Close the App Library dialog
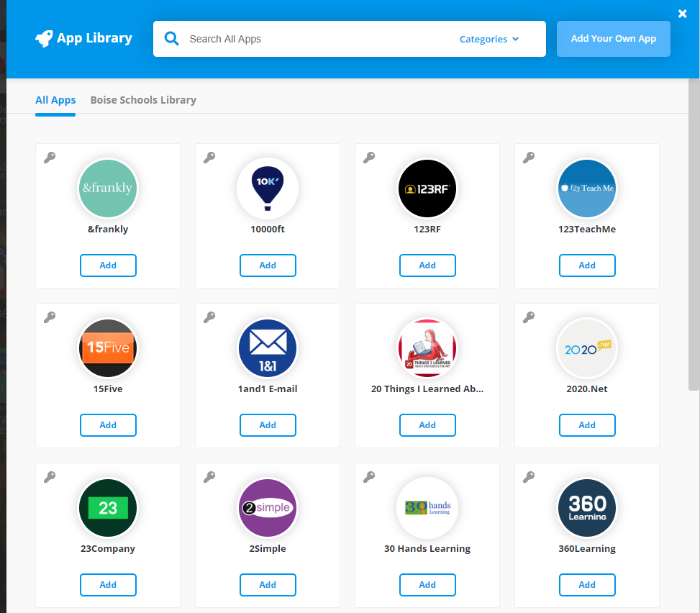This screenshot has width=700, height=613. point(682,14)
